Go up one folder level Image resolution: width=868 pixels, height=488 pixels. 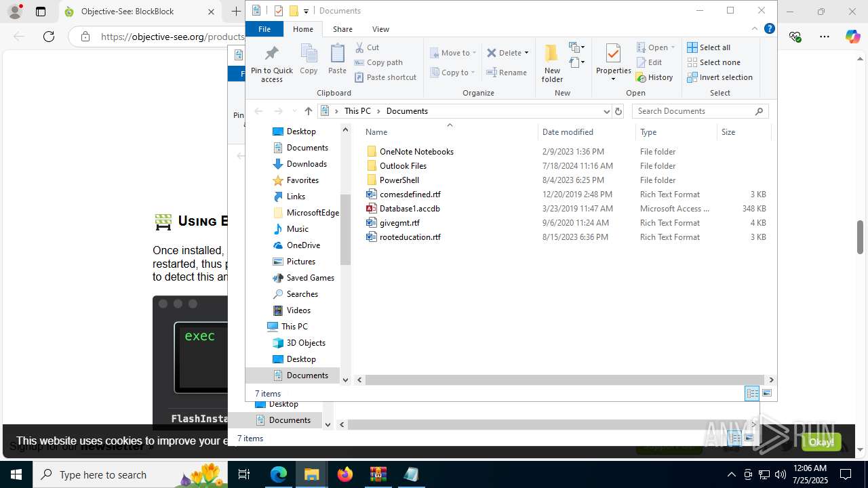[x=309, y=111]
